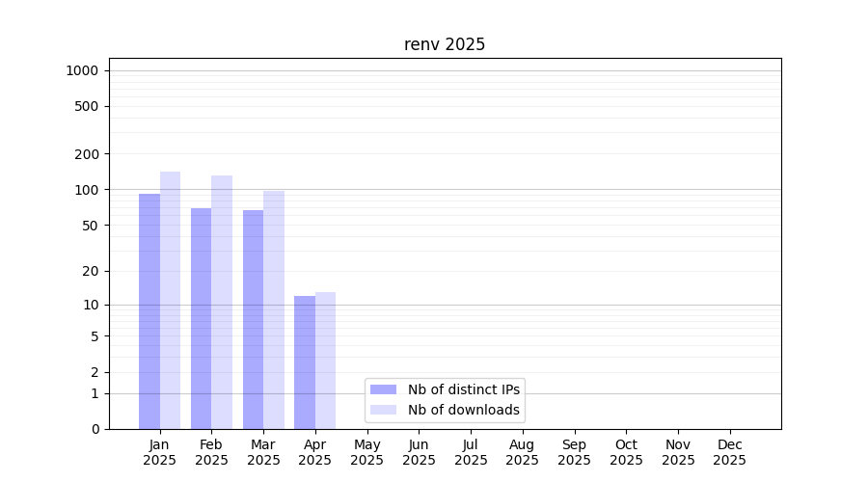868x482 pixels.
Task: Click the 'Jan 2025' x-axis label
Action: 160,452
